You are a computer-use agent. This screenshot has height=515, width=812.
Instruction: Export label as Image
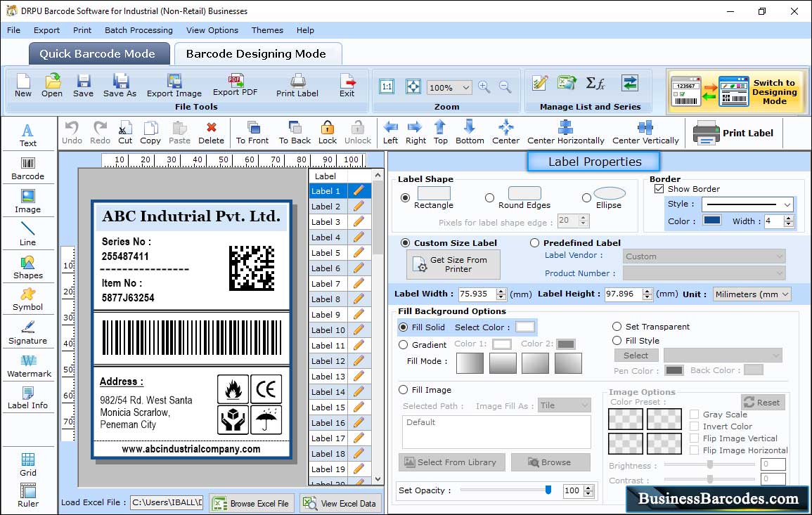pyautogui.click(x=174, y=86)
